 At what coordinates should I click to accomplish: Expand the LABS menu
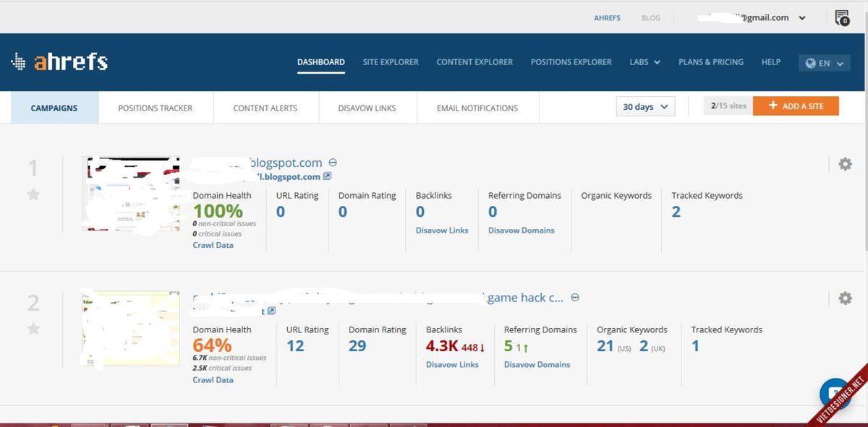[644, 62]
